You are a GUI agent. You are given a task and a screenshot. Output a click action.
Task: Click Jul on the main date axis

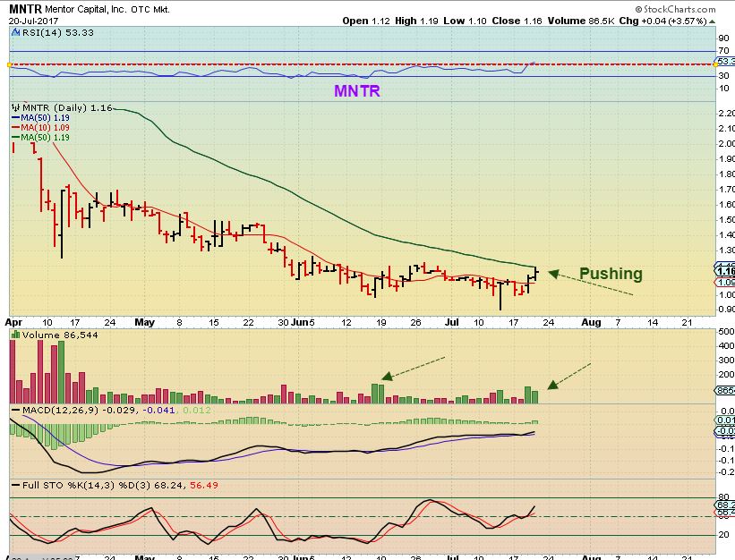[x=451, y=322]
